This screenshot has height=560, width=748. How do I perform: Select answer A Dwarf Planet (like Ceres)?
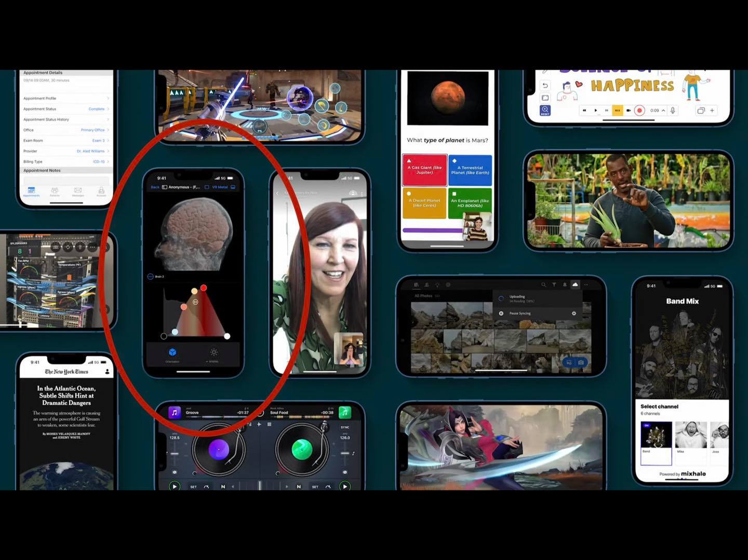(424, 203)
